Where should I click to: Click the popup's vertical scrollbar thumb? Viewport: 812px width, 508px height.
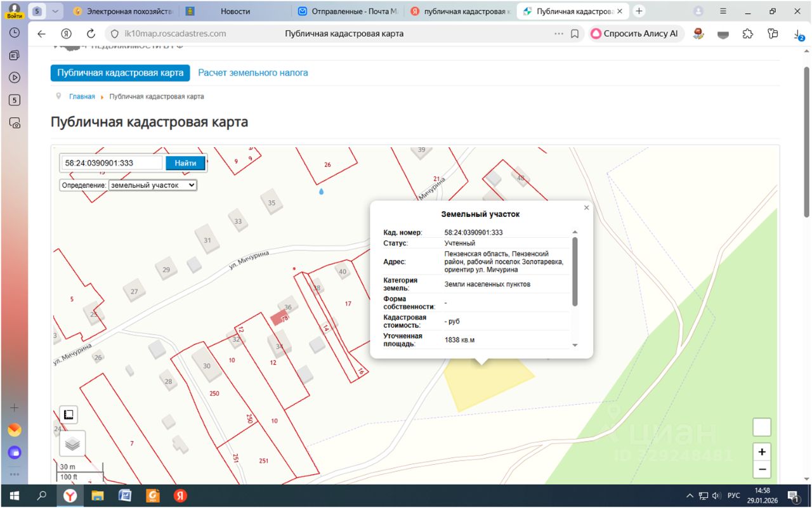point(575,271)
